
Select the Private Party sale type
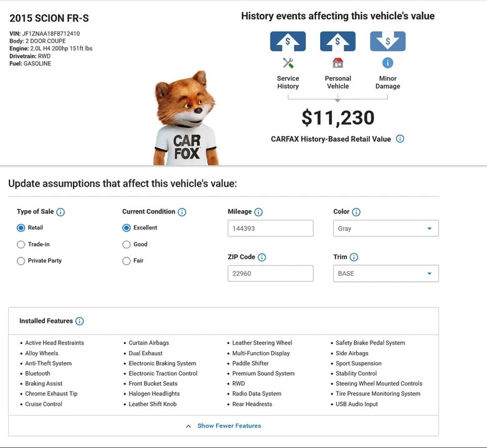(x=21, y=261)
